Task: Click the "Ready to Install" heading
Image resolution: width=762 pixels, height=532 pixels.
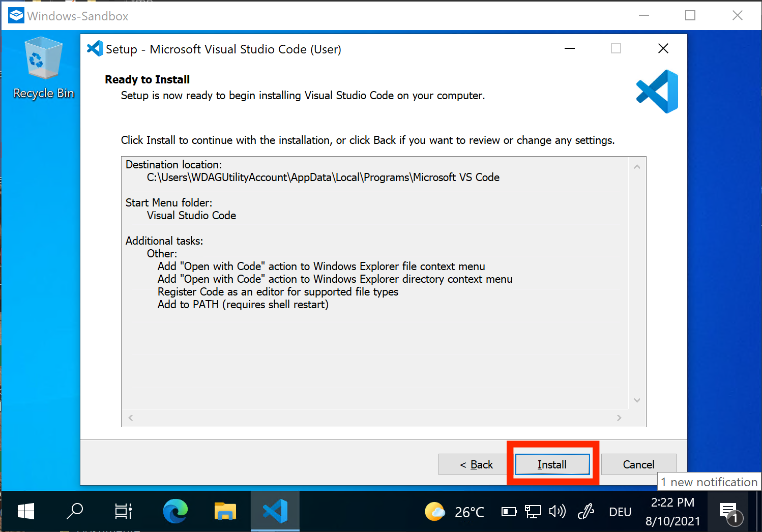Action: click(148, 79)
